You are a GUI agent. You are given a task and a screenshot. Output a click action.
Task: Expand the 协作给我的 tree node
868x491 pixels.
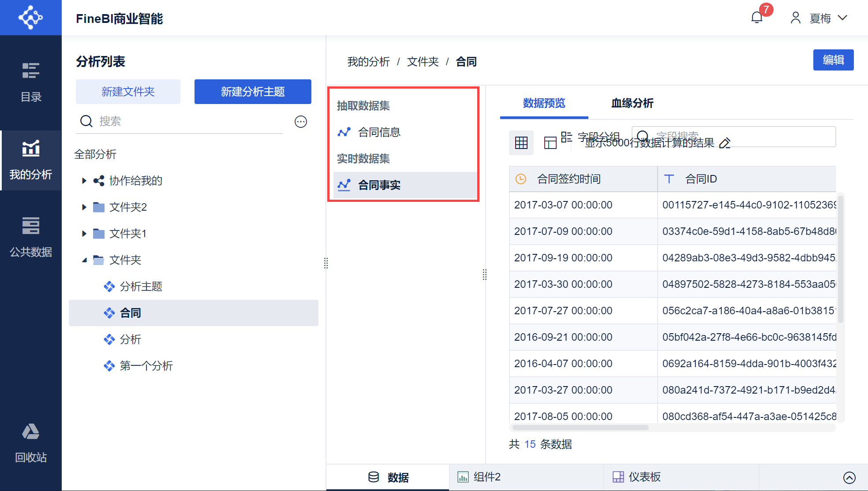84,181
